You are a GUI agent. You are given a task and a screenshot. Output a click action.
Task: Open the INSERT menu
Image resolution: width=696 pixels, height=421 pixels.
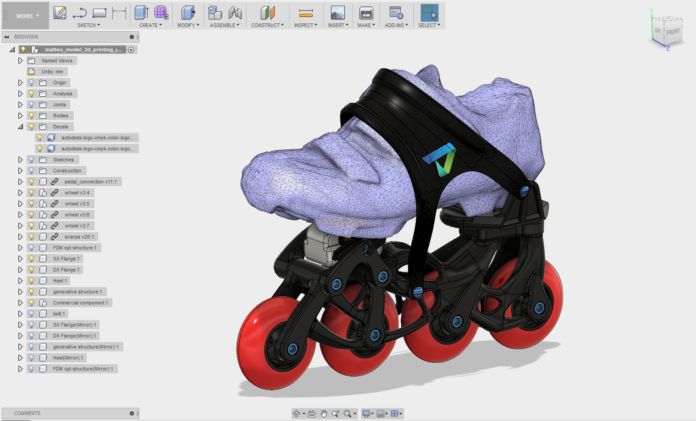click(x=337, y=25)
